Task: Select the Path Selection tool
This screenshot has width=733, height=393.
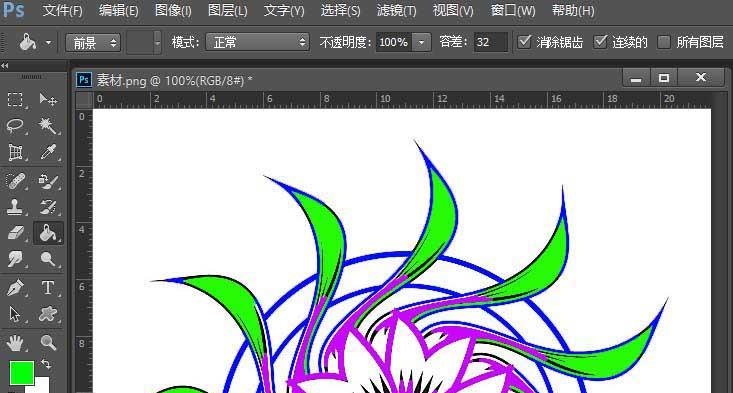Action: pos(15,314)
